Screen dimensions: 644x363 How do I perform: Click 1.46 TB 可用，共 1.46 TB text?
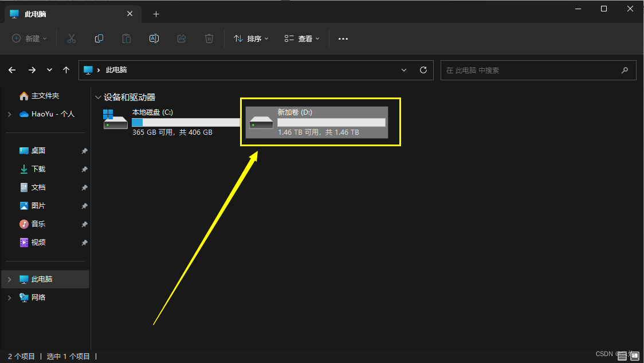click(319, 132)
